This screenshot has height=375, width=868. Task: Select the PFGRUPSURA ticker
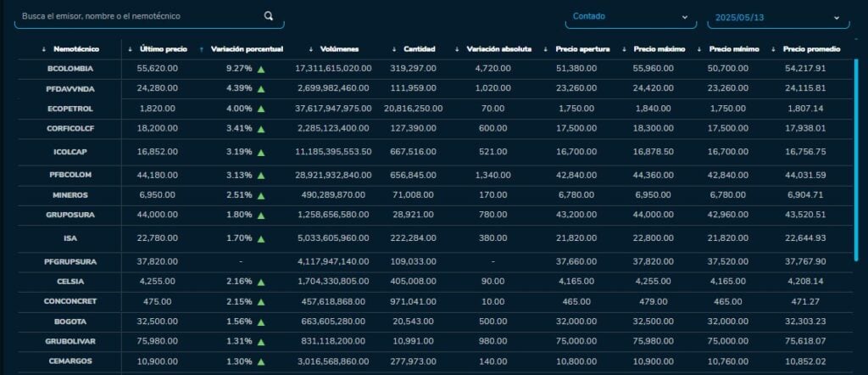click(70, 261)
